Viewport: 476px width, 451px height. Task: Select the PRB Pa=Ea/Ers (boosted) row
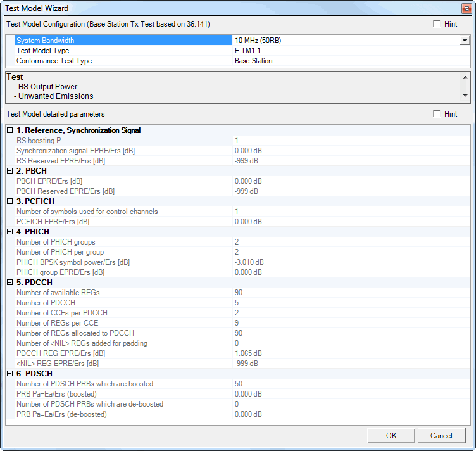coord(242,393)
